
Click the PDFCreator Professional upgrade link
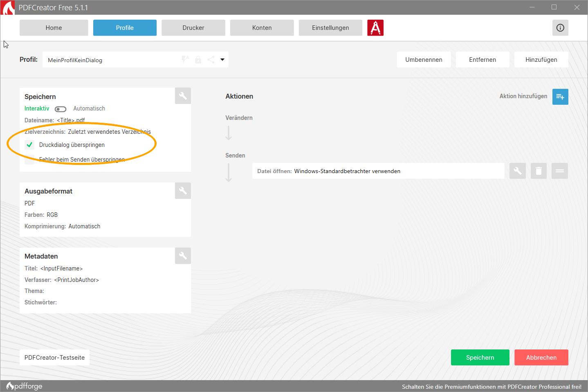pyautogui.click(x=491, y=387)
